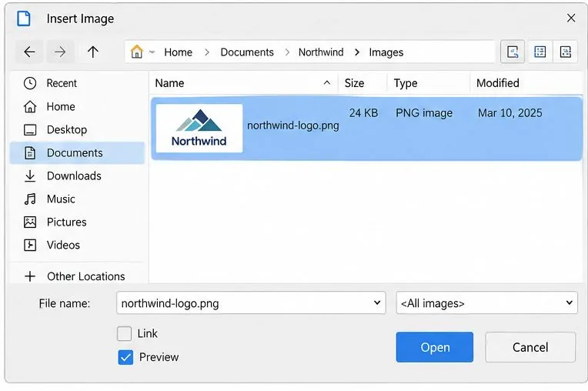
Task: Select the Images breadcrumb
Action: (x=386, y=52)
